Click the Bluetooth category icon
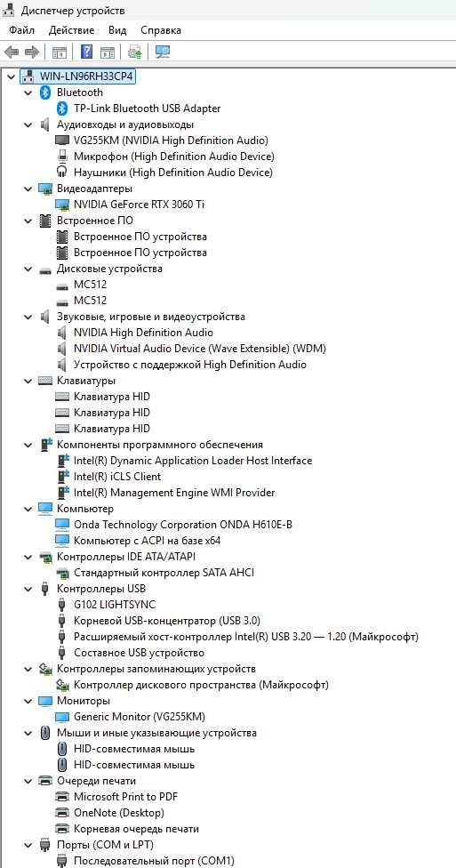The image size is (456, 868). pos(45,92)
